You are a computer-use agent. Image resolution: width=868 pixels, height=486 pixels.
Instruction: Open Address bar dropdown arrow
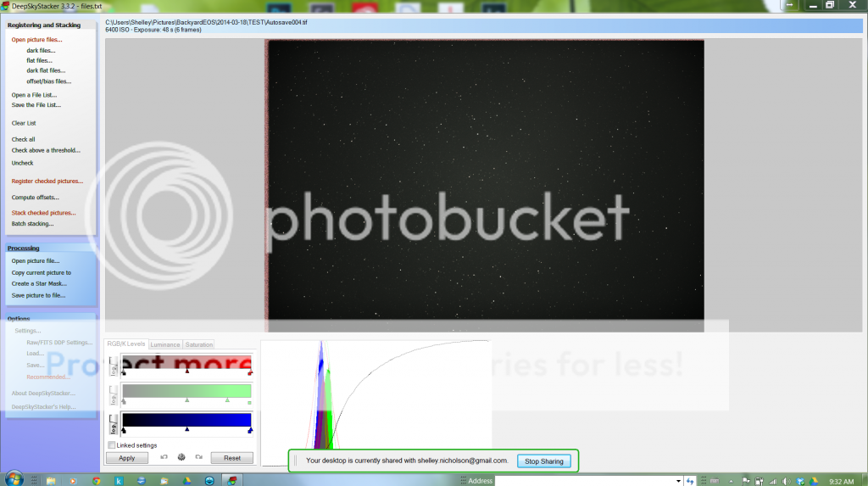coord(678,481)
